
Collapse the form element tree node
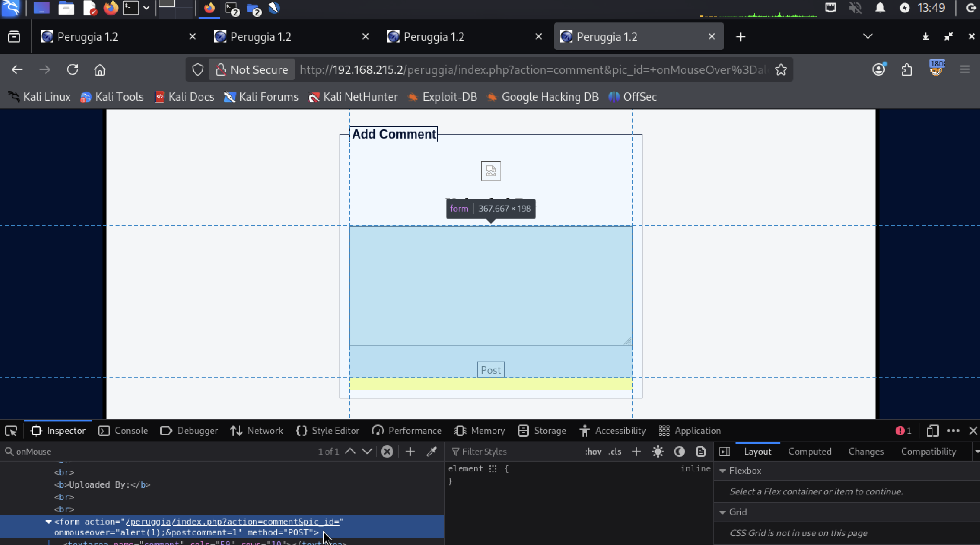coord(48,522)
